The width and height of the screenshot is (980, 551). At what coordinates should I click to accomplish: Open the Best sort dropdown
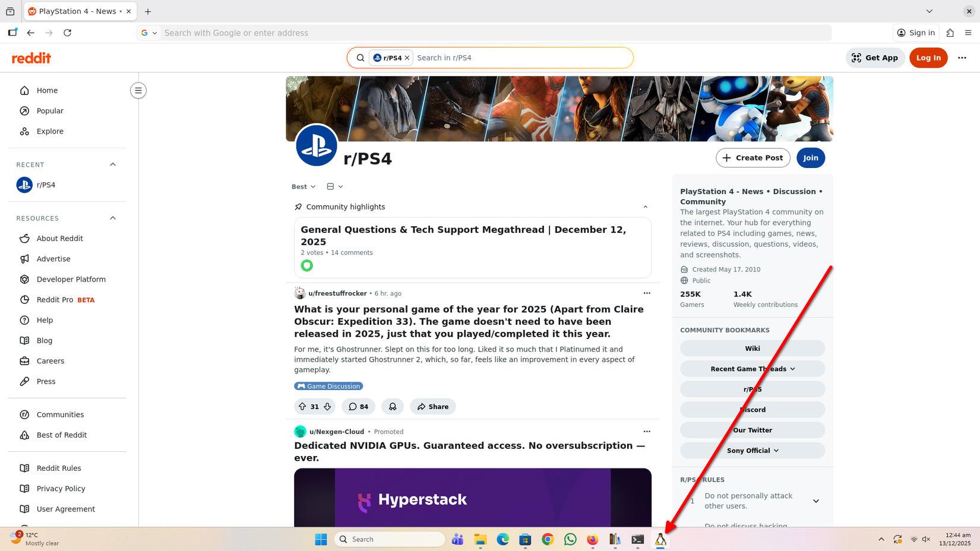[303, 186]
